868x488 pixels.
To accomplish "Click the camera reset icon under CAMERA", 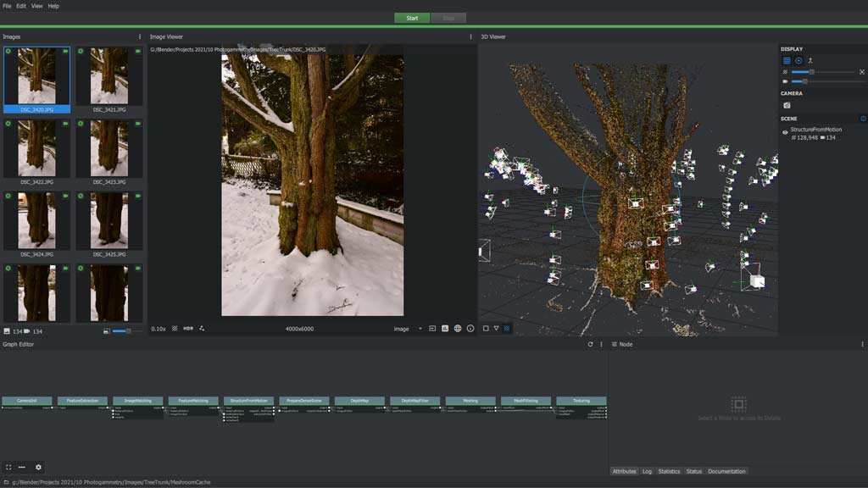I will coord(787,105).
